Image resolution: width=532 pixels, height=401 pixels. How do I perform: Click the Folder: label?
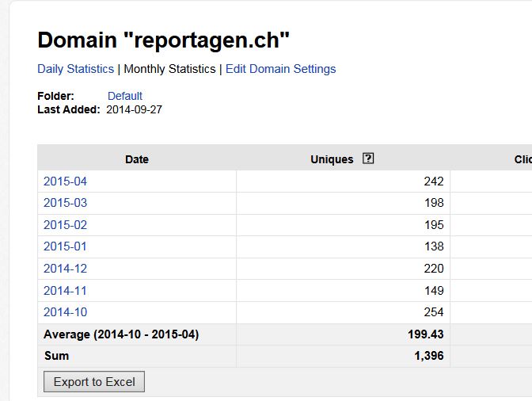coord(55,96)
